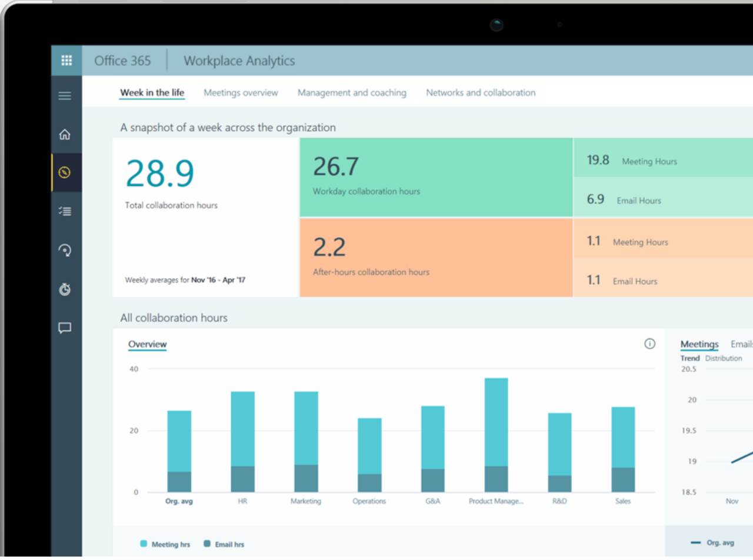Expand the hamburger navigation menu
753x560 pixels.
(65, 95)
